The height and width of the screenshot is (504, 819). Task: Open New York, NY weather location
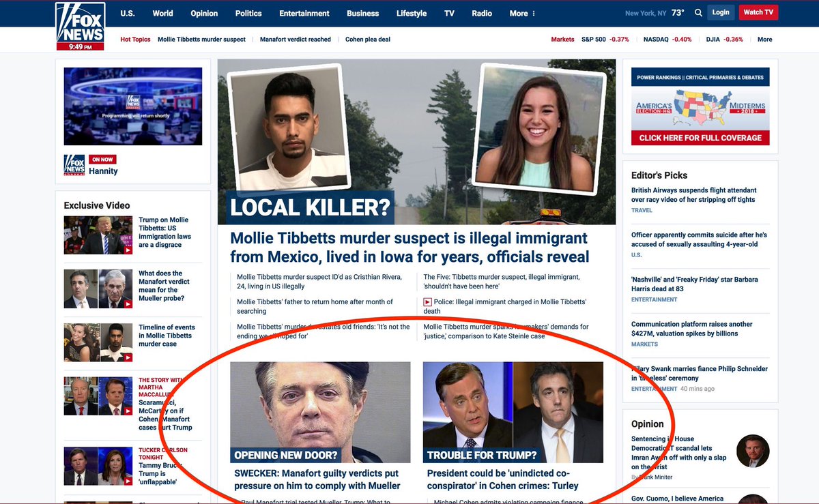(646, 13)
